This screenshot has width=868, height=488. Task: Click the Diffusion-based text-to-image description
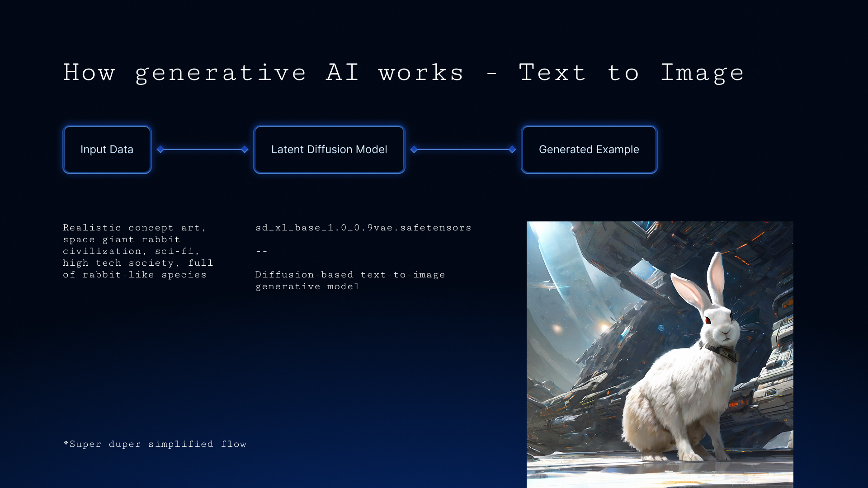[x=350, y=280]
